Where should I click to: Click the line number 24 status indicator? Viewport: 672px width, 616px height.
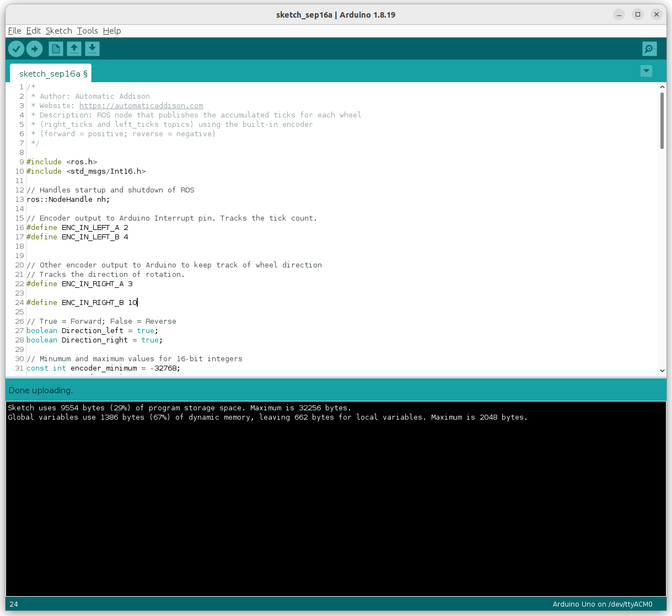(x=14, y=604)
